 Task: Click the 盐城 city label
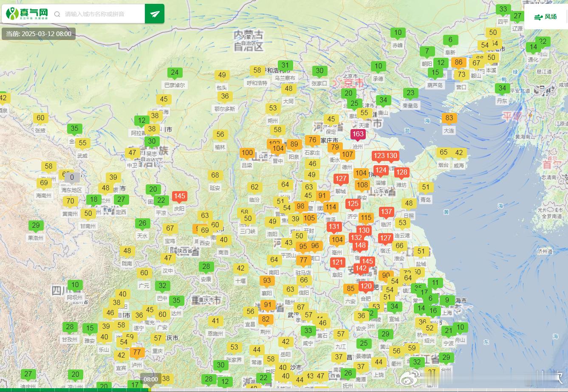pos(420,264)
